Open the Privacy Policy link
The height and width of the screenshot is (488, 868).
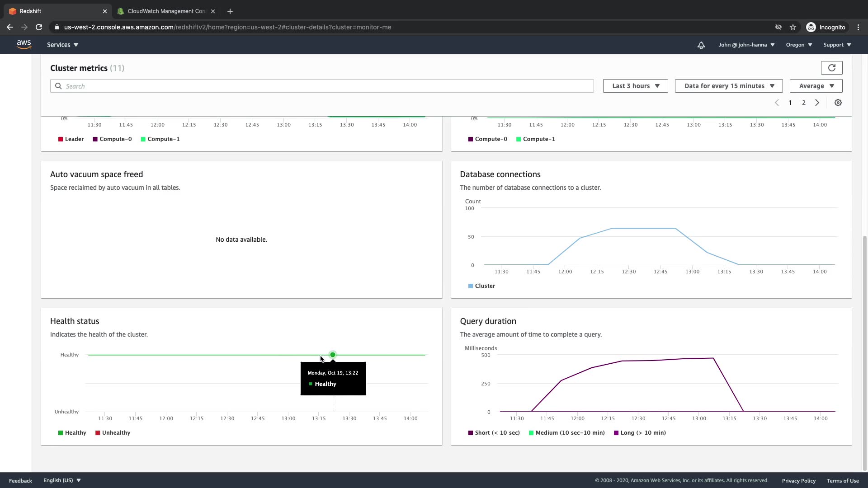pyautogui.click(x=798, y=480)
